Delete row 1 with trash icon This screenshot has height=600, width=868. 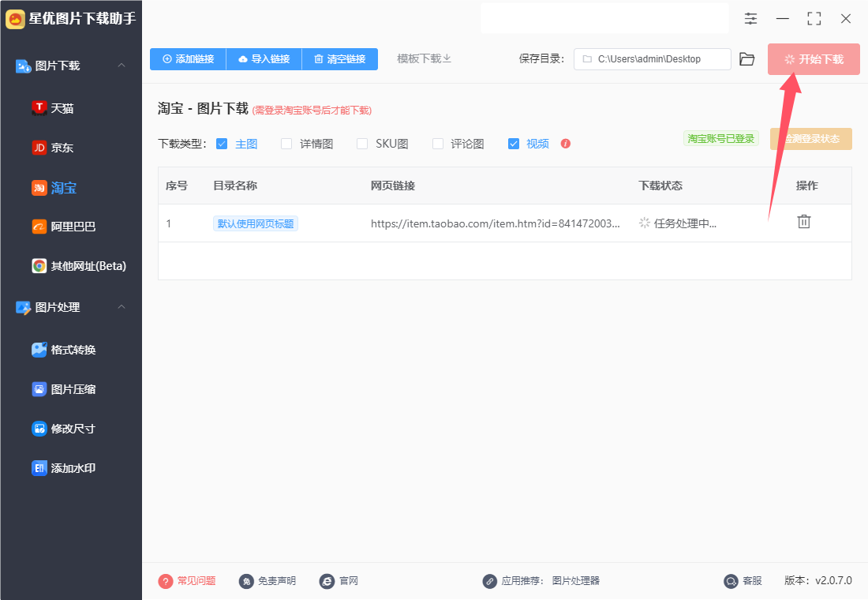pyautogui.click(x=804, y=222)
